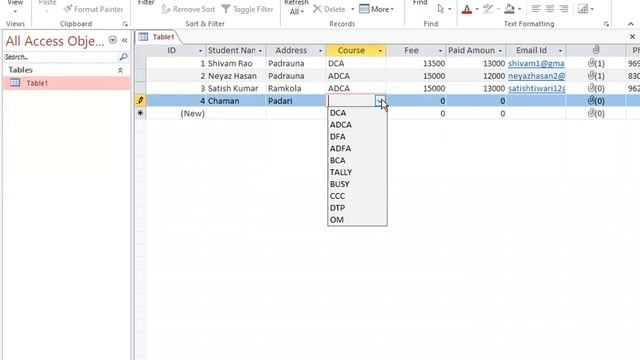Select Table1 in navigation pane

66,83
